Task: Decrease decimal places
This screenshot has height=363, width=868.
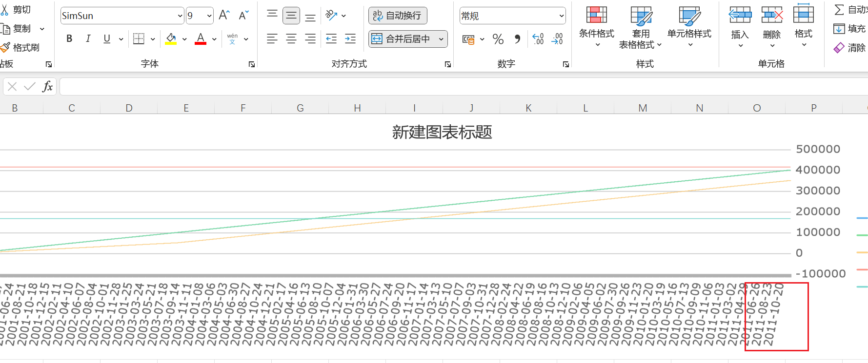Action: point(557,39)
